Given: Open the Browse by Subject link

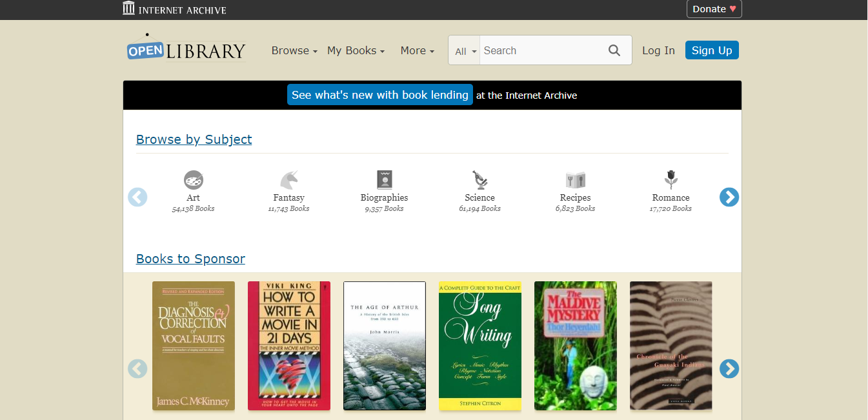Looking at the screenshot, I should pos(194,139).
